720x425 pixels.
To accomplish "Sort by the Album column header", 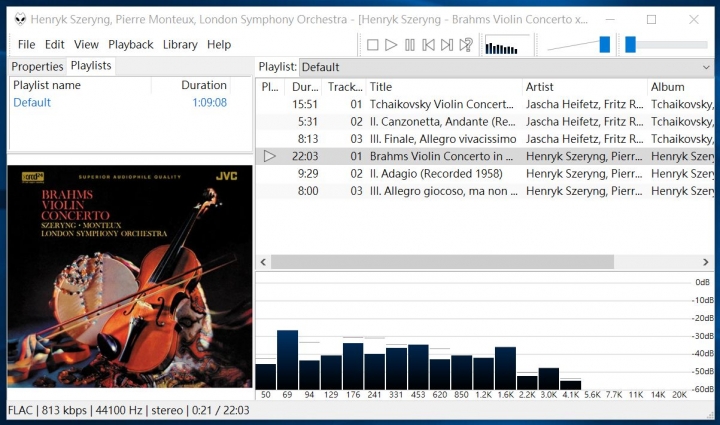I will pyautogui.click(x=681, y=87).
